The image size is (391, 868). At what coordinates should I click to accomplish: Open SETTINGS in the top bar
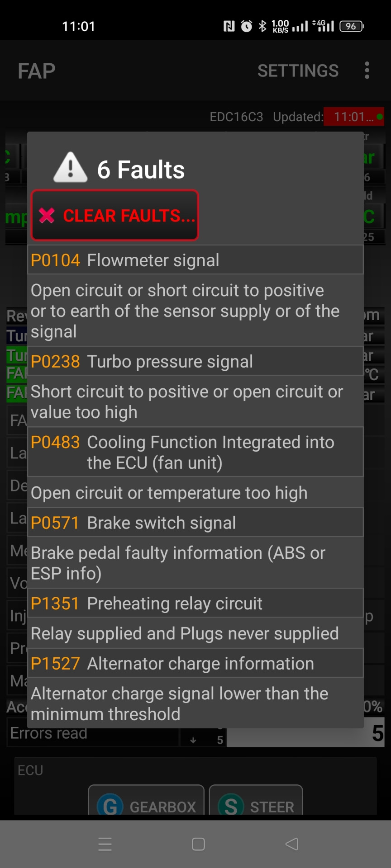coord(298,71)
